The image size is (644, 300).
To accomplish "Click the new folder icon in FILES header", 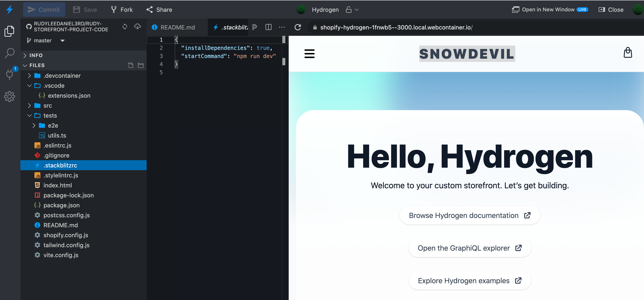I will pyautogui.click(x=140, y=65).
